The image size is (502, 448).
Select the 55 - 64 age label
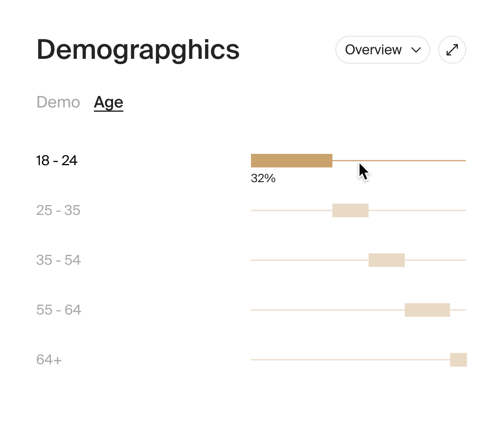(58, 310)
